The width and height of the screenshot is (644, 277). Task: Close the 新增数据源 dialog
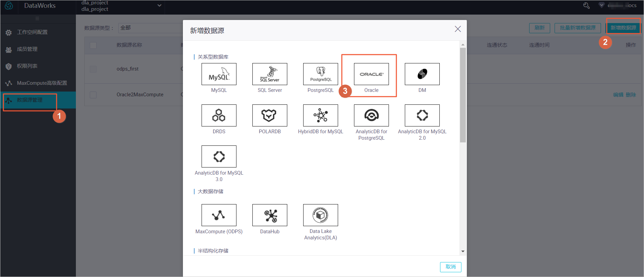pyautogui.click(x=458, y=29)
